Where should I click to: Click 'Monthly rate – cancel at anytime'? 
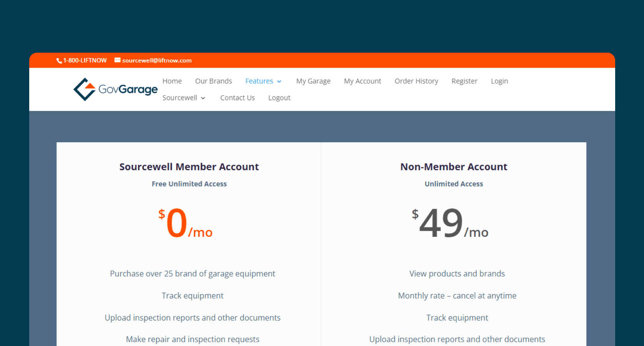click(457, 296)
